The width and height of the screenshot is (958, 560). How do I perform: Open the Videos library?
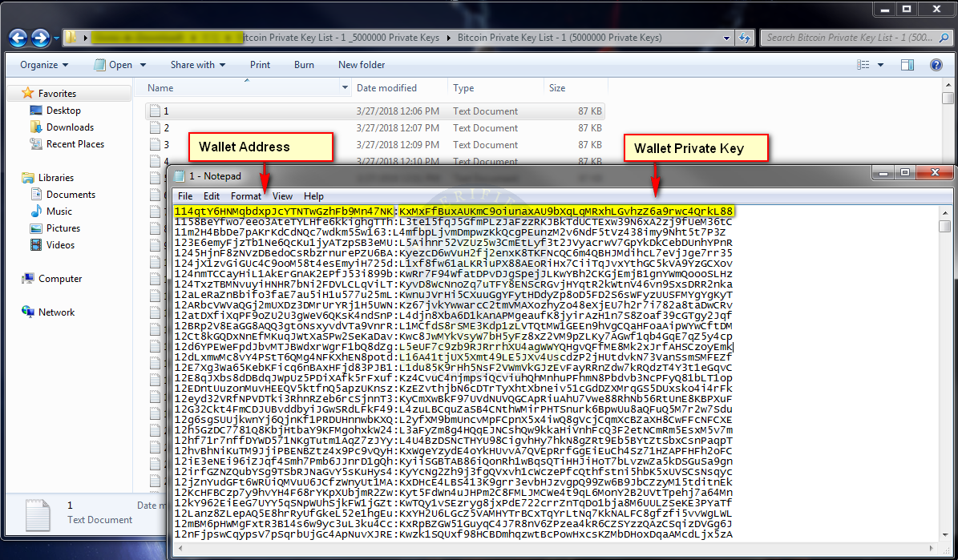tap(60, 245)
